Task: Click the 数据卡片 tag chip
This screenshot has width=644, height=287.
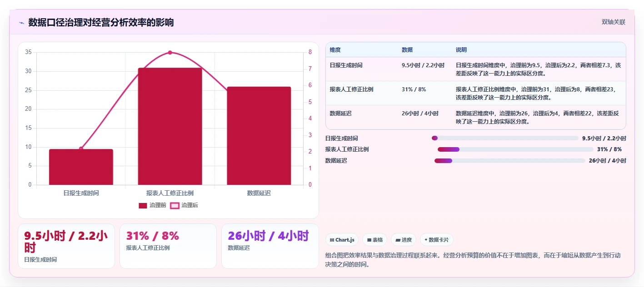Action: point(436,240)
